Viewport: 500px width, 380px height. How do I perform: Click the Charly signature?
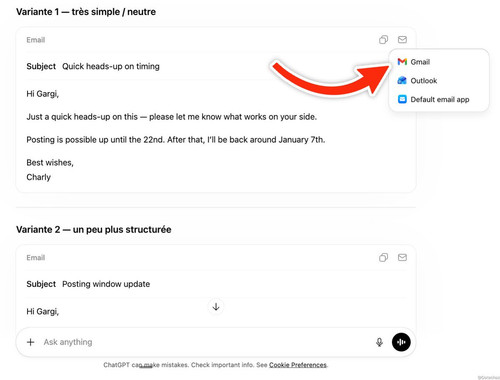point(39,177)
